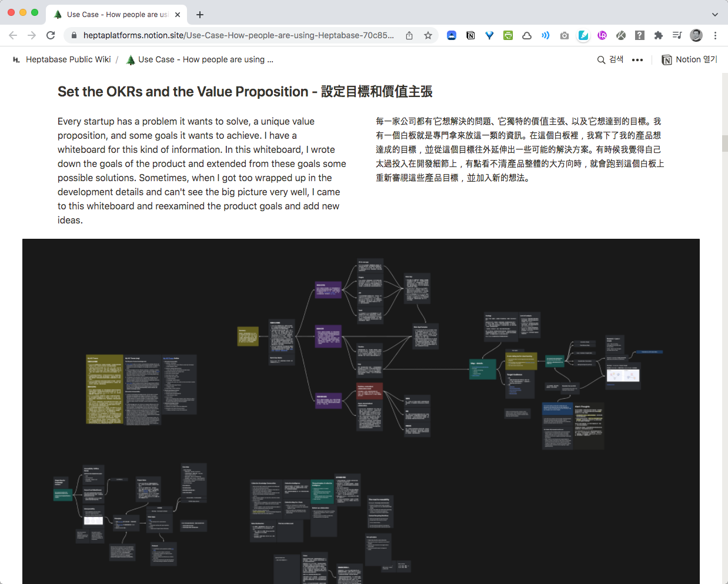Open a new browser tab
Viewport: 728px width, 584px height.
coord(200,15)
